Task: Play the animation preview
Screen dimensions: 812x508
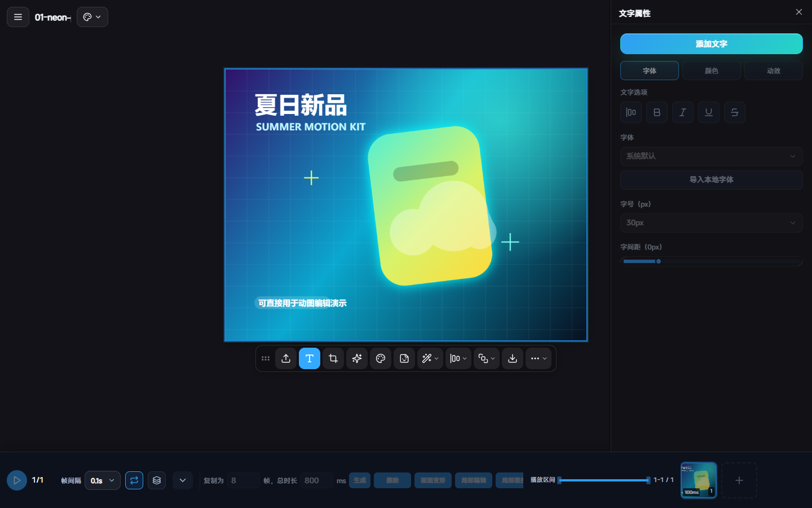Action: (x=17, y=480)
